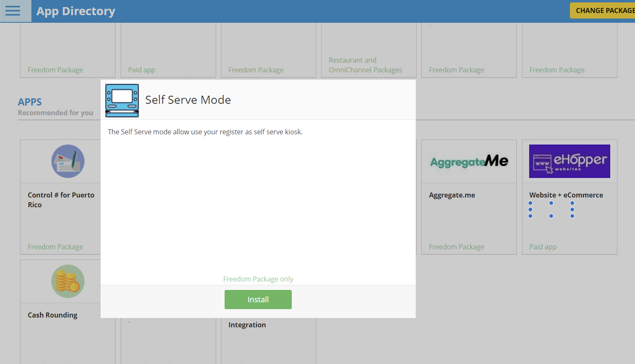The height and width of the screenshot is (364, 635).
Task: Click the Website + eCommerce title
Action: pos(566,195)
